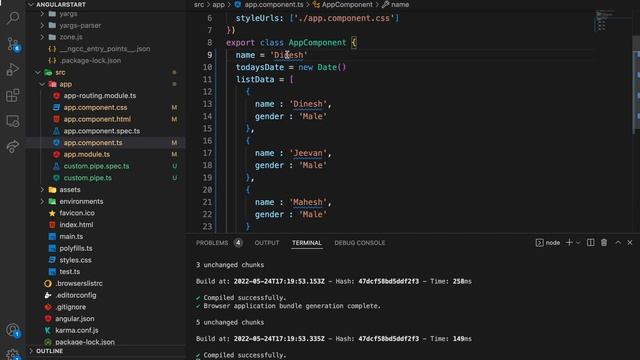The image size is (640, 360).
Task: Open custom.pipe.spec.ts file
Action: click(x=96, y=166)
